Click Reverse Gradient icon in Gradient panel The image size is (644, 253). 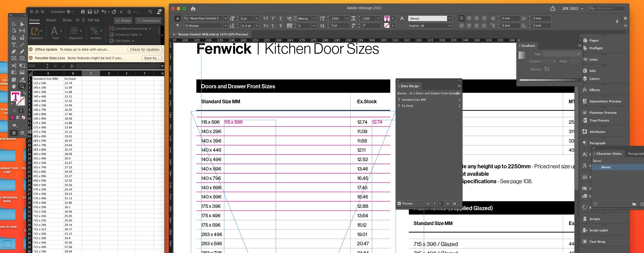coord(547,69)
